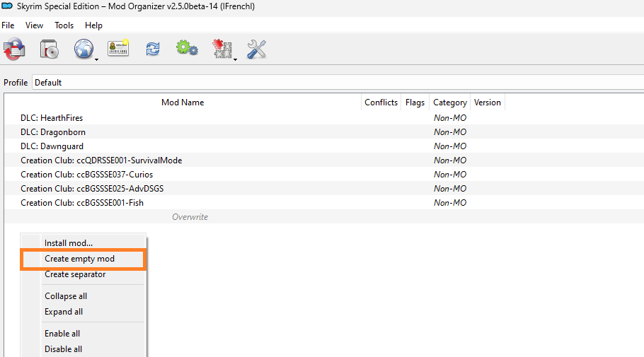Open the Change Game instance icon
The width and height of the screenshot is (644, 357).
pos(14,49)
